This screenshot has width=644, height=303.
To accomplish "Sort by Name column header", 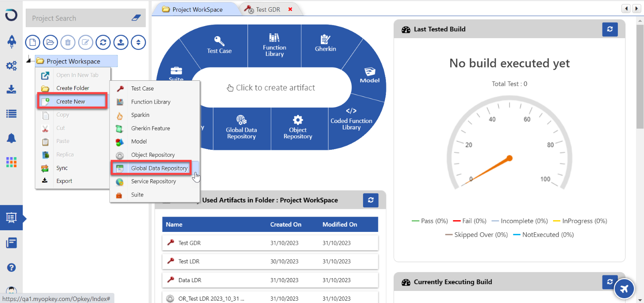I will [x=174, y=225].
